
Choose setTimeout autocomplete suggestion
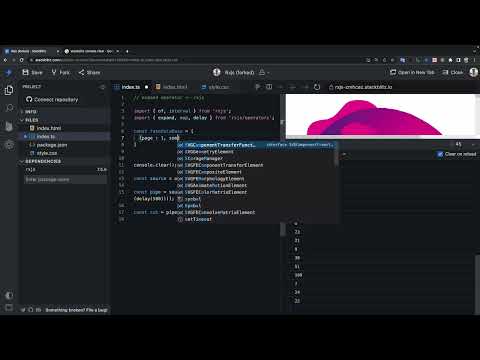[x=256, y=219]
